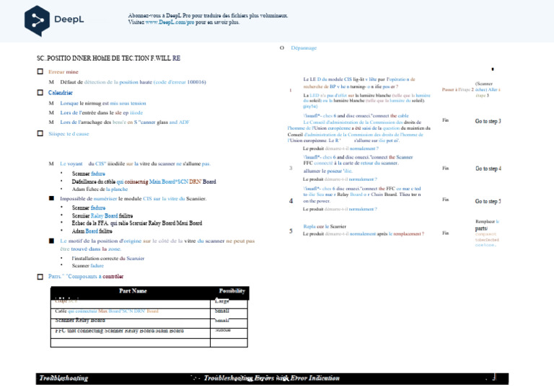Click the text 'Passer à l'étape 2'
Screen dimensions: 554x392
[x=457, y=89]
